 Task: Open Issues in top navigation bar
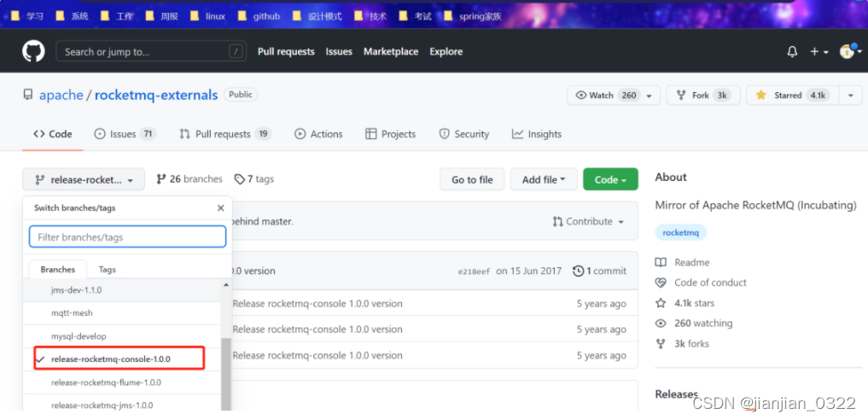click(339, 51)
